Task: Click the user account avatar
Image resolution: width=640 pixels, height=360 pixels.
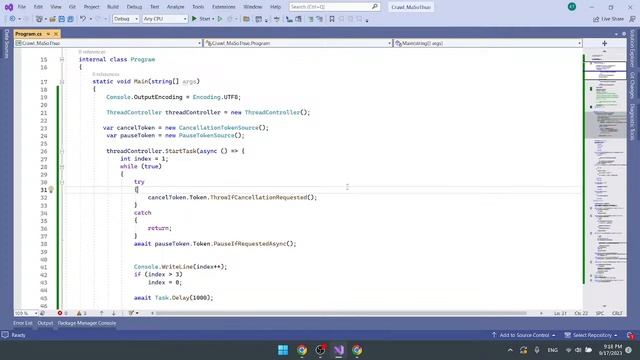Action: [572, 7]
